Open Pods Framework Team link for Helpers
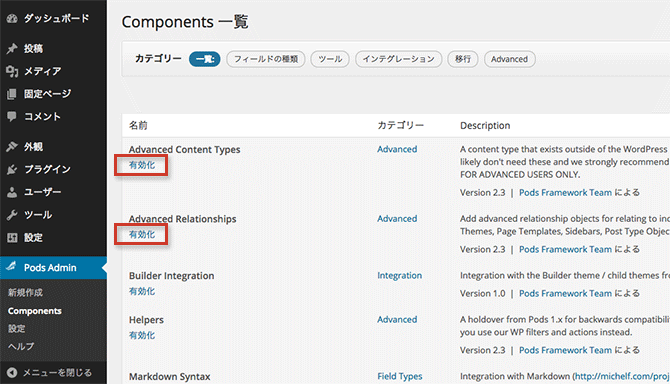The width and height of the screenshot is (670, 384). [565, 350]
